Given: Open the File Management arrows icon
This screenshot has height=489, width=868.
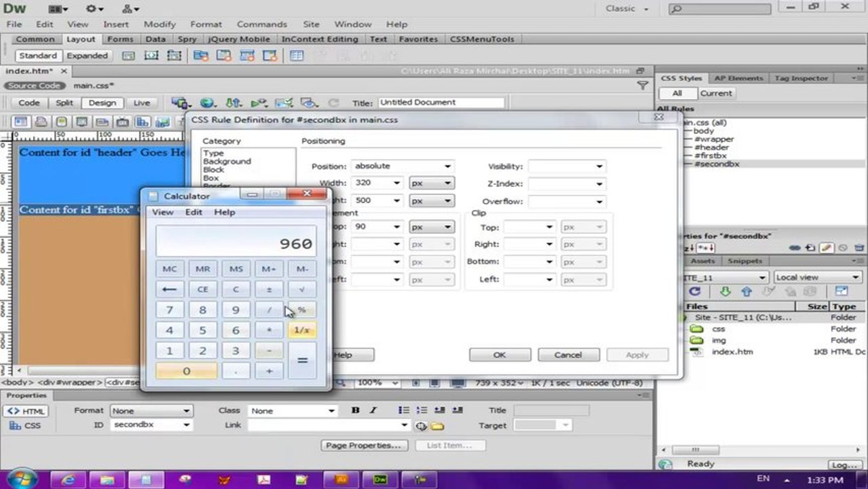Looking at the screenshot, I should coord(233,103).
